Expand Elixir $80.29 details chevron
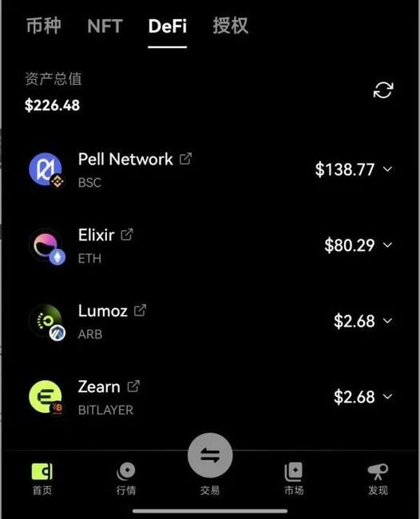Viewport: 420px width, 519px height. click(x=387, y=245)
